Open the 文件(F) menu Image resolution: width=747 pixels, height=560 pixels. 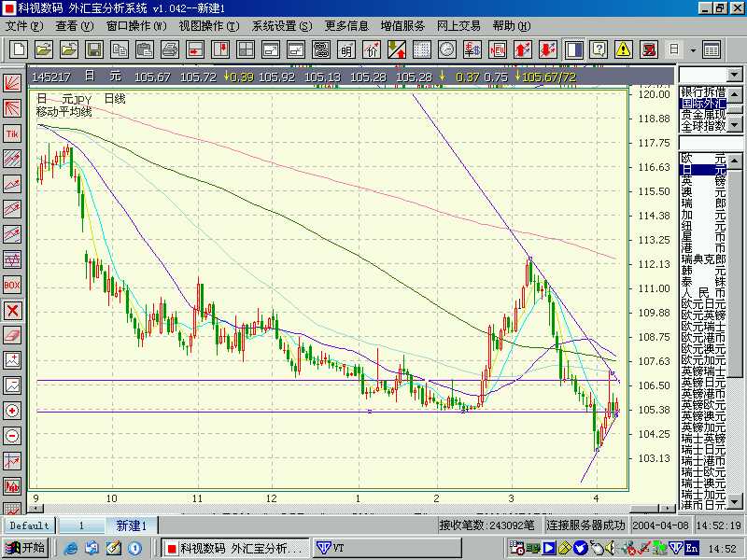(x=24, y=26)
